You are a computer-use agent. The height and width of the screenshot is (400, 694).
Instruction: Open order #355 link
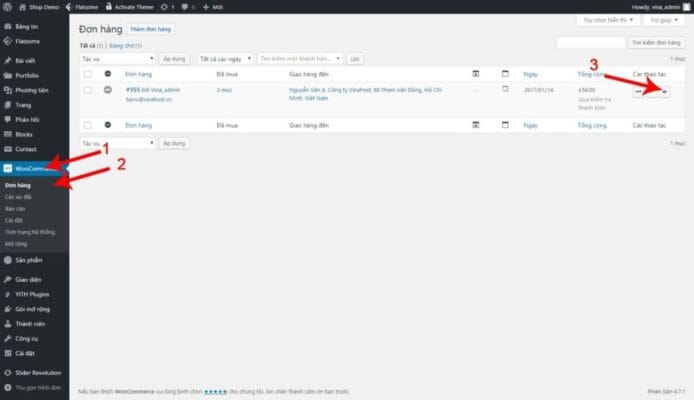pos(133,90)
